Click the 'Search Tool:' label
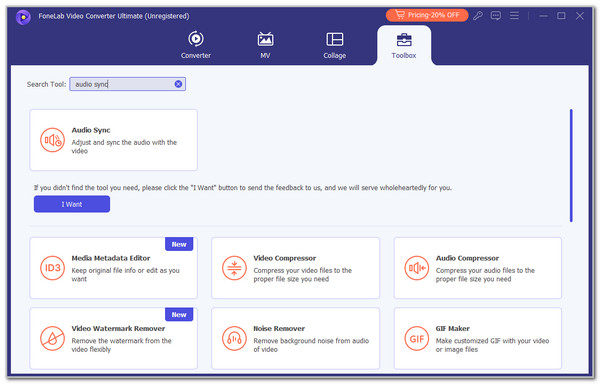The image size is (600, 384). [46, 84]
